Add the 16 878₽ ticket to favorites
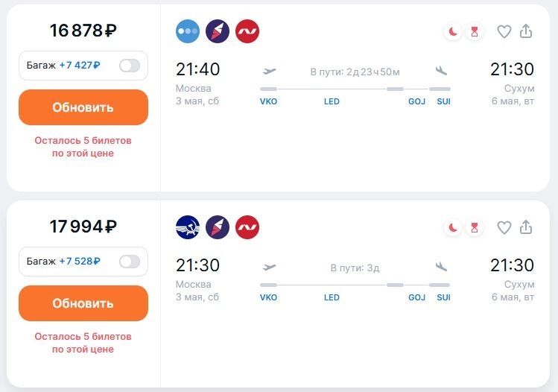558x392 pixels. tap(504, 32)
